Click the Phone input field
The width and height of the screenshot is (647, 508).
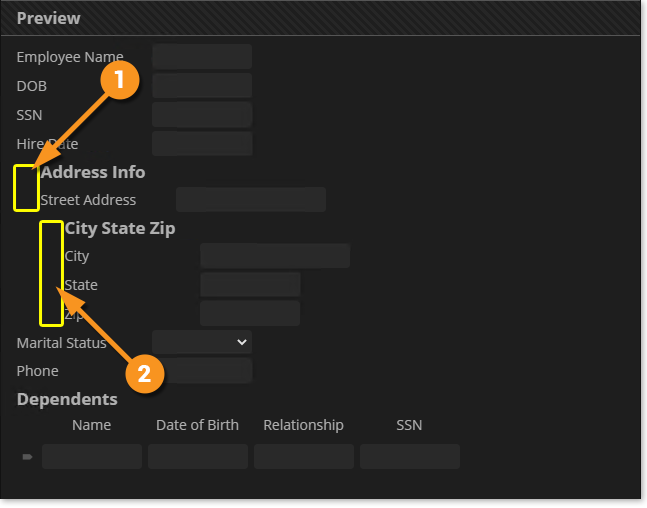coord(202,371)
